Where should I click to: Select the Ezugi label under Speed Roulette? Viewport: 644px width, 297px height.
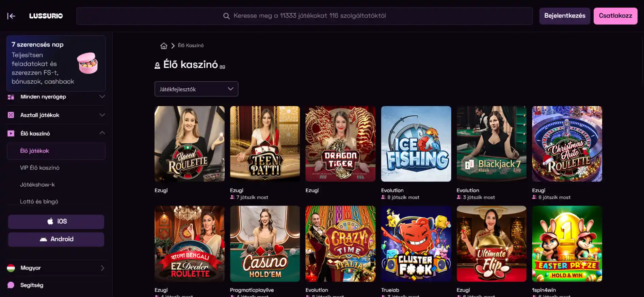(161, 191)
